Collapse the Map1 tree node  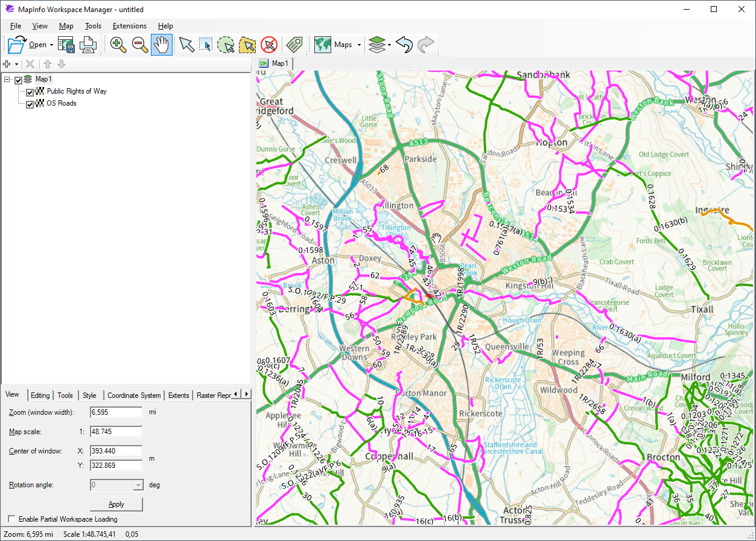click(x=5, y=79)
